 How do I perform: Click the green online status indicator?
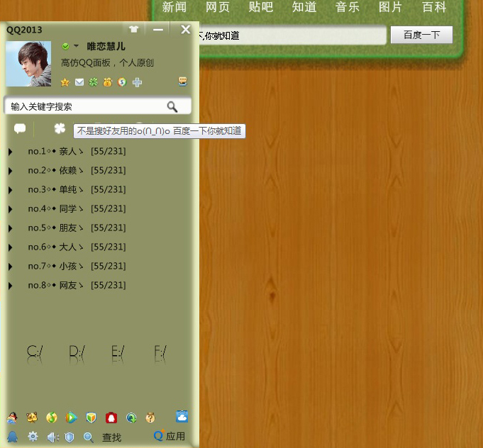(x=65, y=47)
